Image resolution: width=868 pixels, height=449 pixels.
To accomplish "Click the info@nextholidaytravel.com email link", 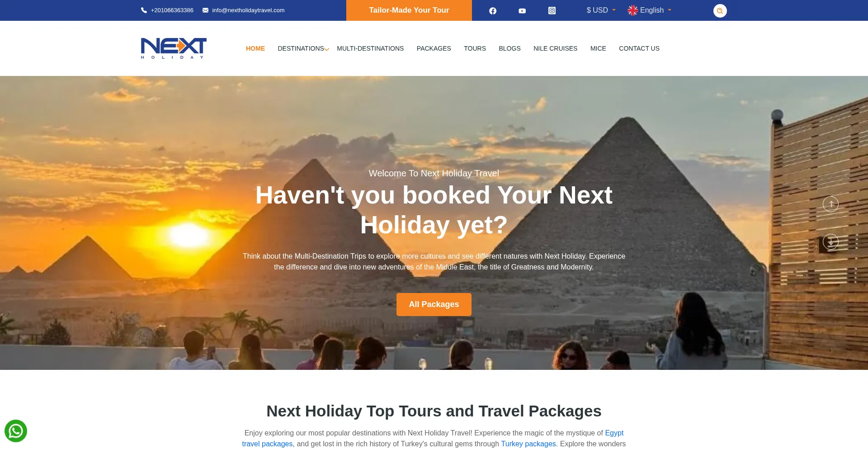I will pyautogui.click(x=248, y=10).
